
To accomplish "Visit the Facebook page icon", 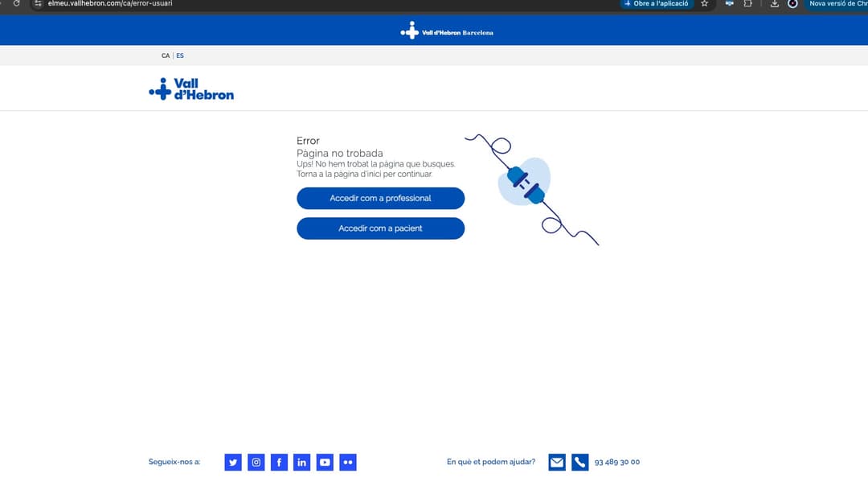I will pos(279,463).
